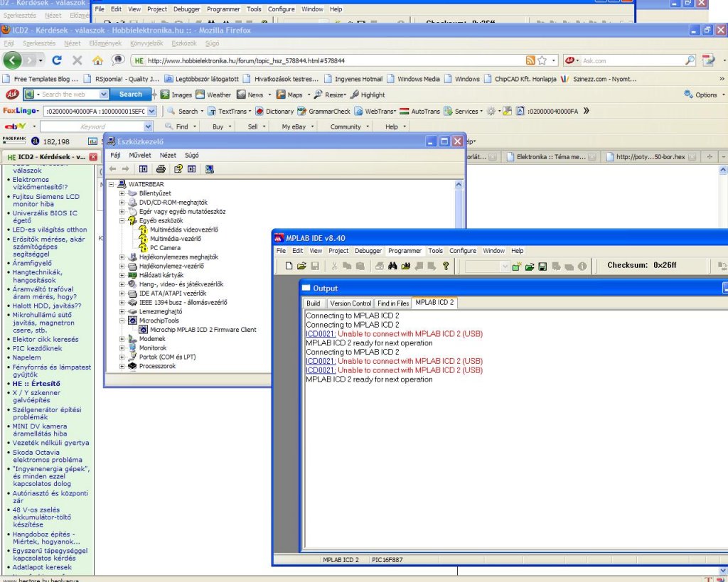This screenshot has height=582, width=728.
Task: Open the PIC kezdőknek forum link
Action: point(37,348)
